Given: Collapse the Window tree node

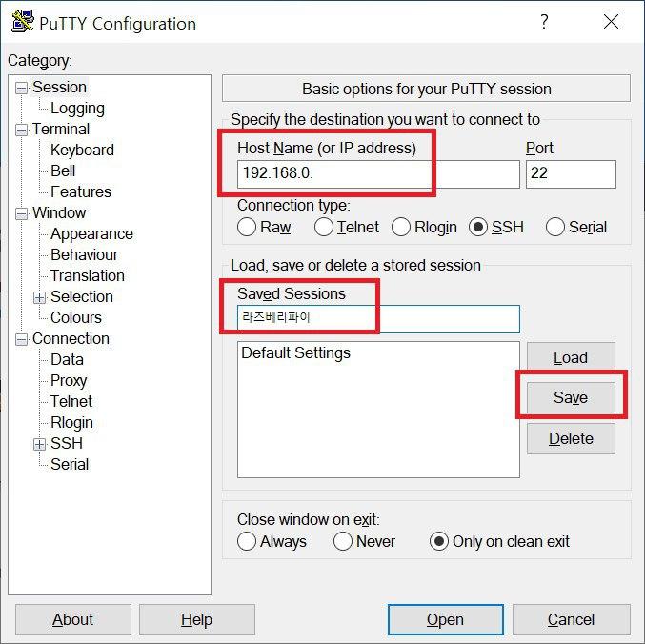Looking at the screenshot, I should click(21, 213).
